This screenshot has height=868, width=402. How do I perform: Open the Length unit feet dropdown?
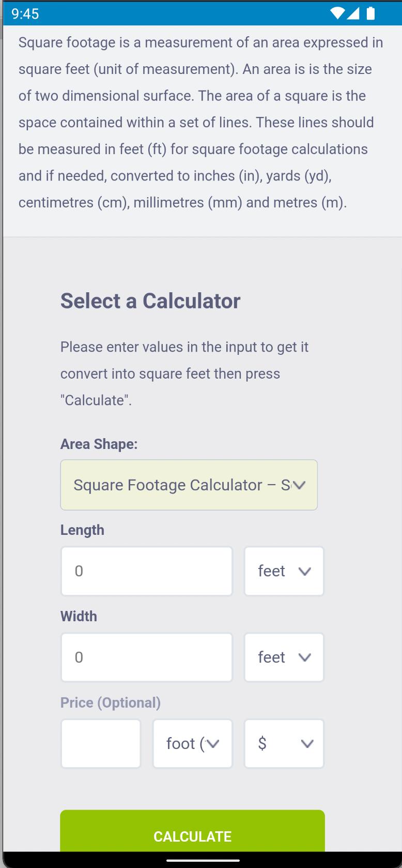(284, 571)
